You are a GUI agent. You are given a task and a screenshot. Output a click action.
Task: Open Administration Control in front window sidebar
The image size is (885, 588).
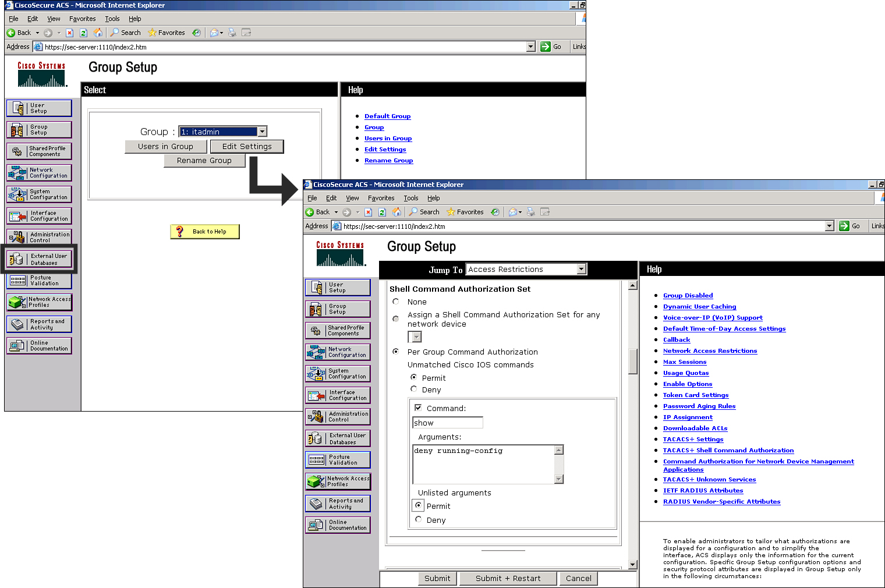point(338,417)
